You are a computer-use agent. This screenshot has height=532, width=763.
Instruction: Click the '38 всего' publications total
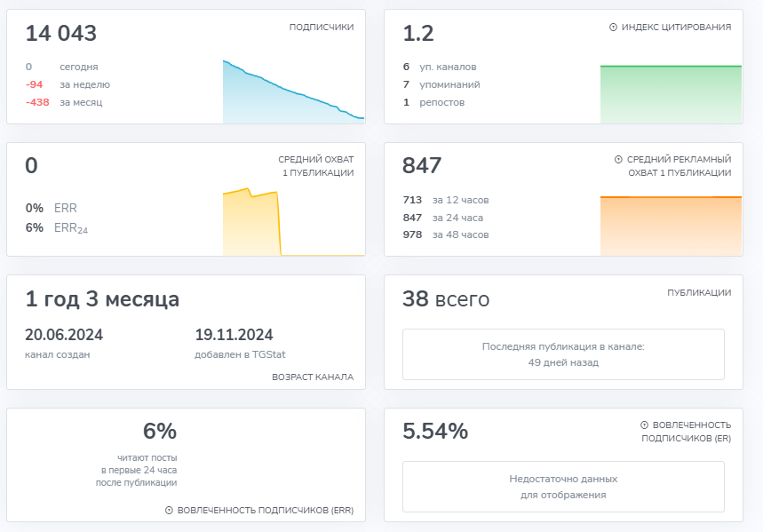(x=446, y=299)
